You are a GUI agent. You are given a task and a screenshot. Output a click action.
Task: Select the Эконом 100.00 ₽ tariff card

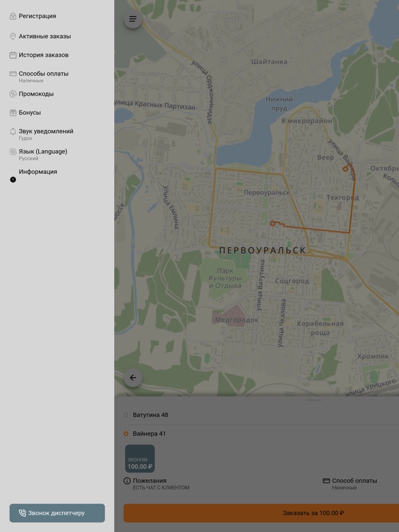(140, 459)
